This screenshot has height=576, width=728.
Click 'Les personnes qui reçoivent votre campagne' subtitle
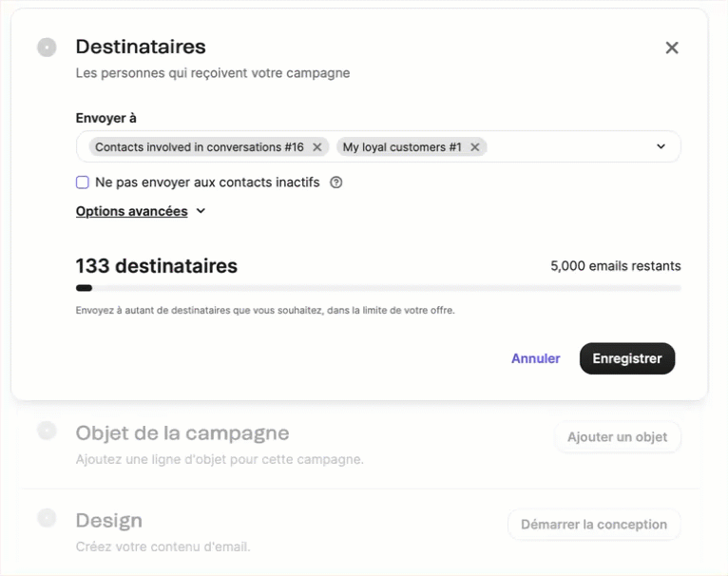[x=213, y=73]
